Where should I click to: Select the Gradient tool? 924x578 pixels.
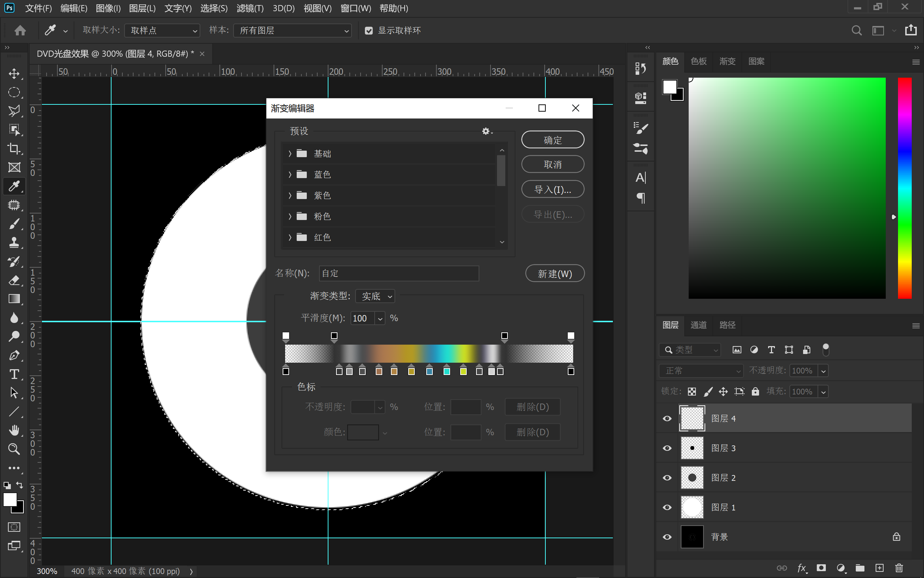point(14,299)
